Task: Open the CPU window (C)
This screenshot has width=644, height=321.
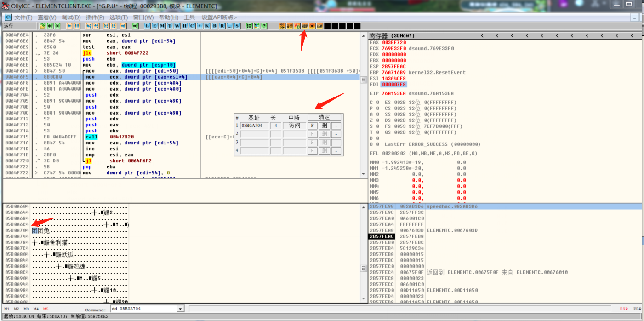Action: (192, 26)
